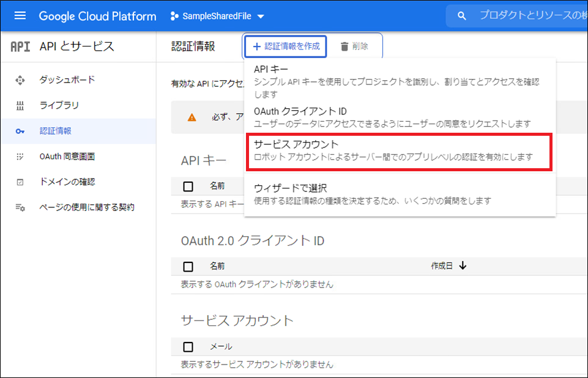Image resolution: width=588 pixels, height=378 pixels.
Task: Tick the OAuth 2.0 クライアント ID table checkbox
Action: click(188, 266)
